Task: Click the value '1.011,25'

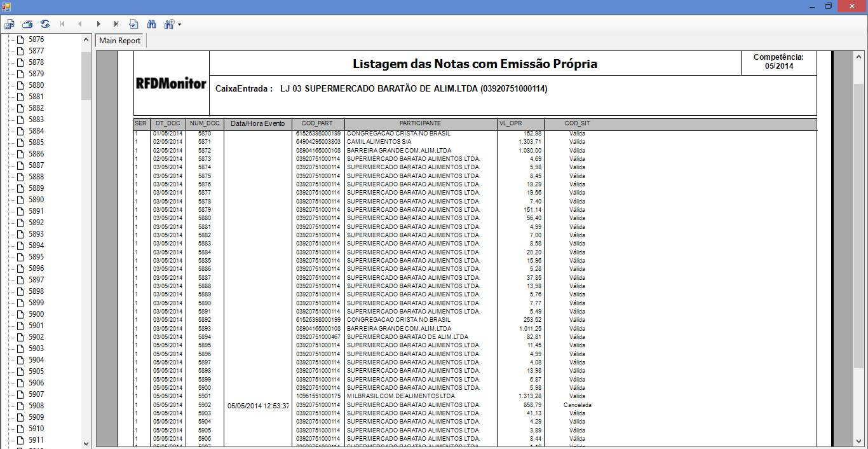Action: point(529,329)
